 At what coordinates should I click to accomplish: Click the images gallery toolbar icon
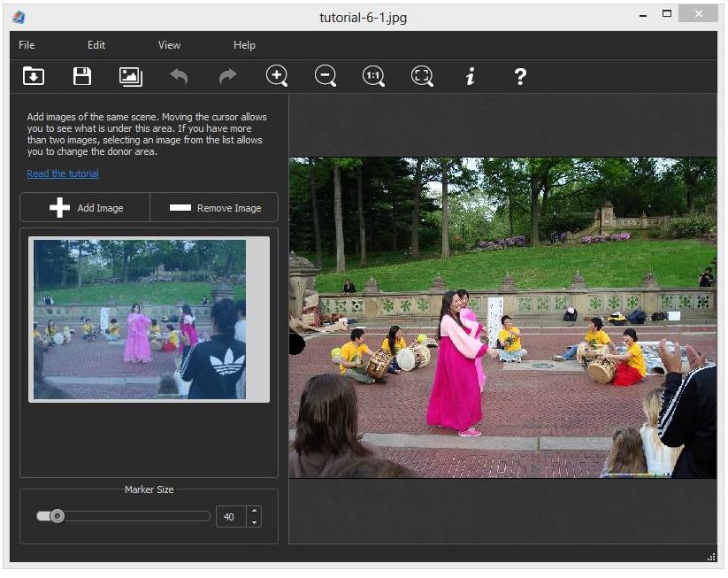pos(131,76)
